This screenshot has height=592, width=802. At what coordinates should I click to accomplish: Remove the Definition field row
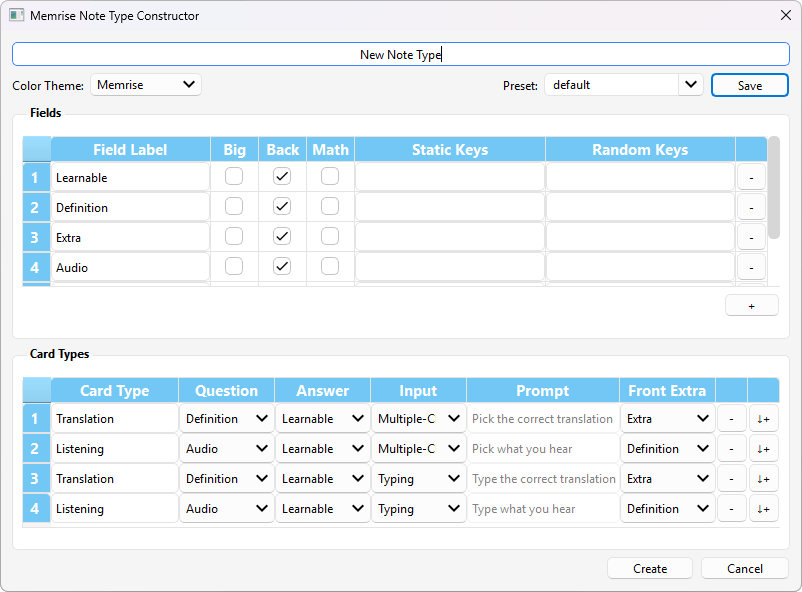(751, 207)
